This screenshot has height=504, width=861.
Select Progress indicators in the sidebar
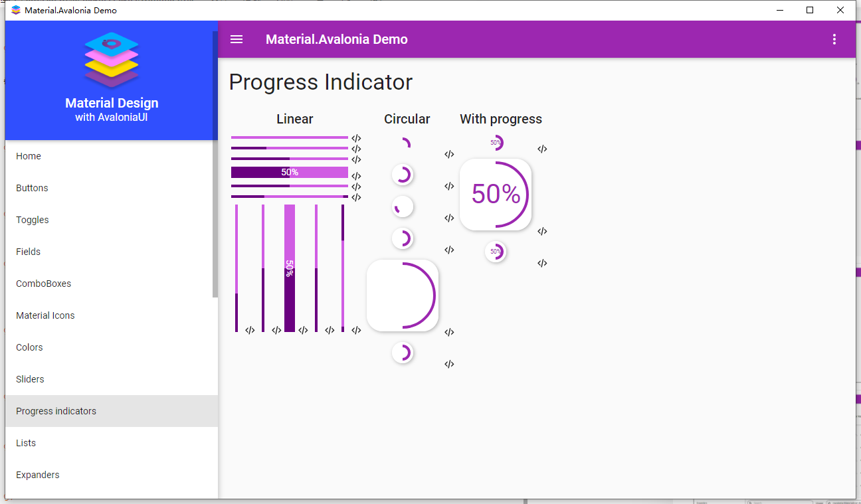point(111,411)
